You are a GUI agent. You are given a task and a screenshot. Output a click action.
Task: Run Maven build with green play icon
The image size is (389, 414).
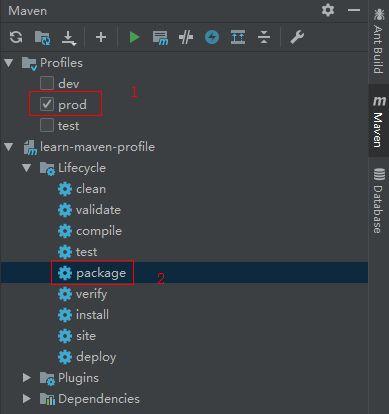135,37
